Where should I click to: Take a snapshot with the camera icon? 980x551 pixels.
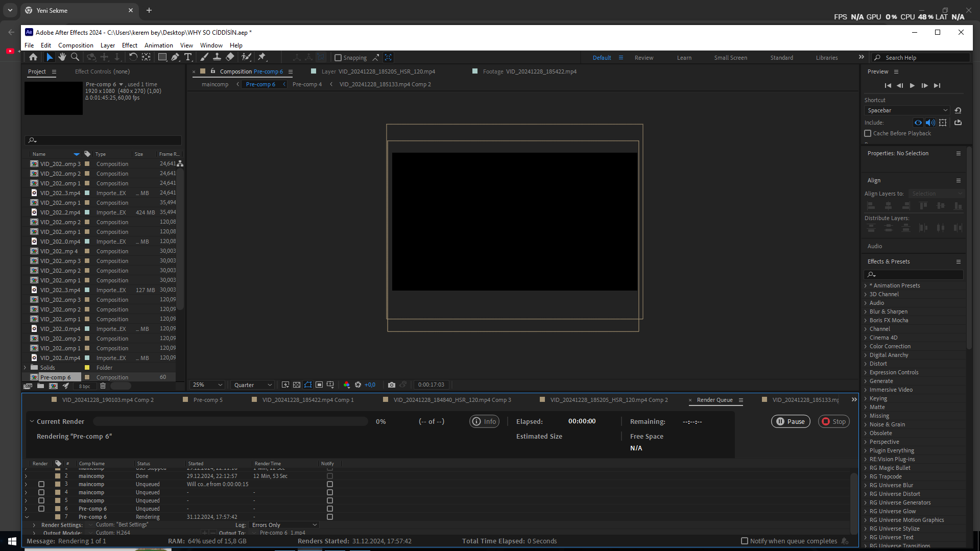coord(392,385)
